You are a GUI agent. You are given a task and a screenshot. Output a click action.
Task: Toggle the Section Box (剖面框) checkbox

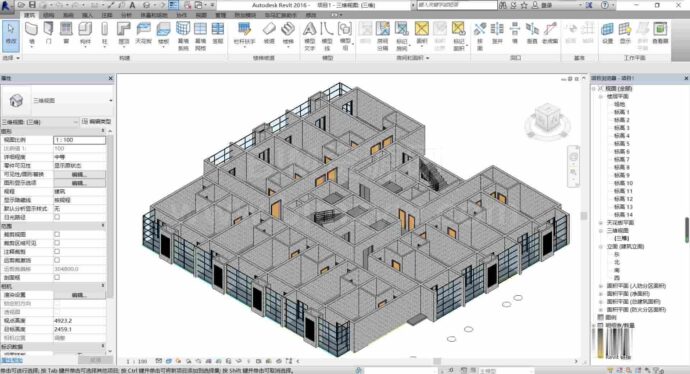click(57, 277)
